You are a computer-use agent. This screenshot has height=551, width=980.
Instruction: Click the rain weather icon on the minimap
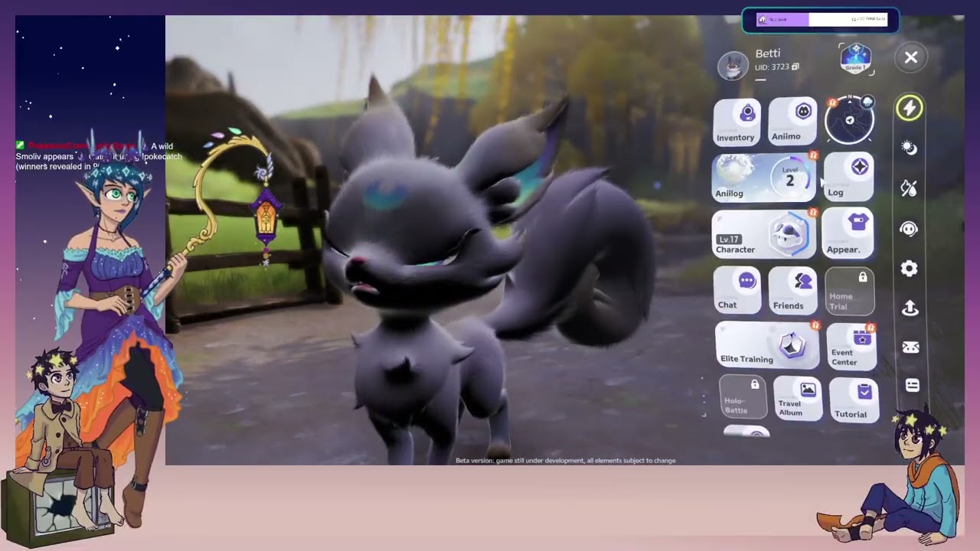(x=867, y=102)
